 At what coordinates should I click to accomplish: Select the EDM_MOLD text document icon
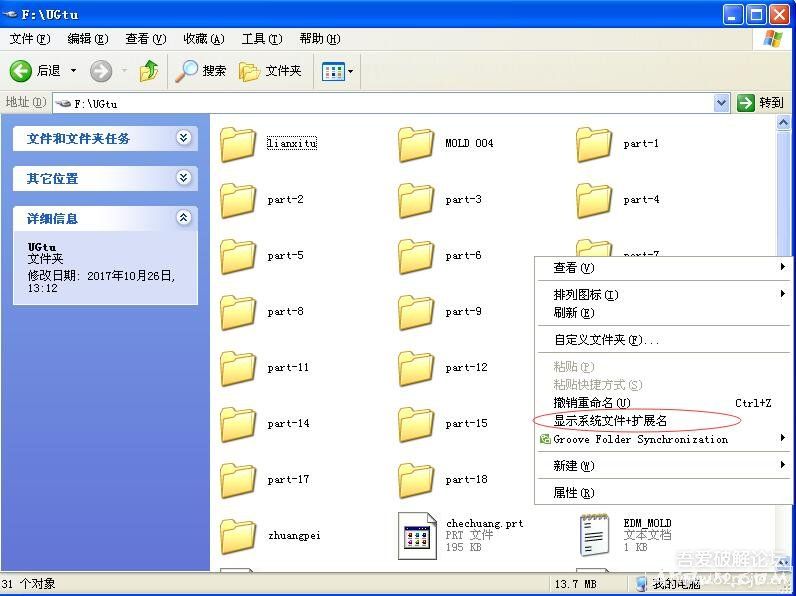pos(594,535)
